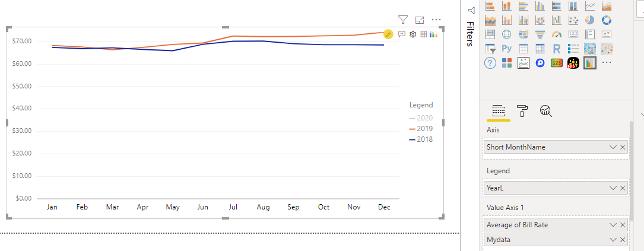Pick the card visual showing 123
This screenshot has height=251, width=644.
573,34
